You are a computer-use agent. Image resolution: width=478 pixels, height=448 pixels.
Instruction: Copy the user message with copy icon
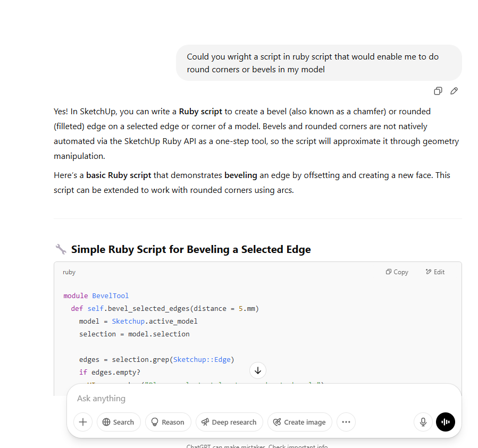coord(438,91)
